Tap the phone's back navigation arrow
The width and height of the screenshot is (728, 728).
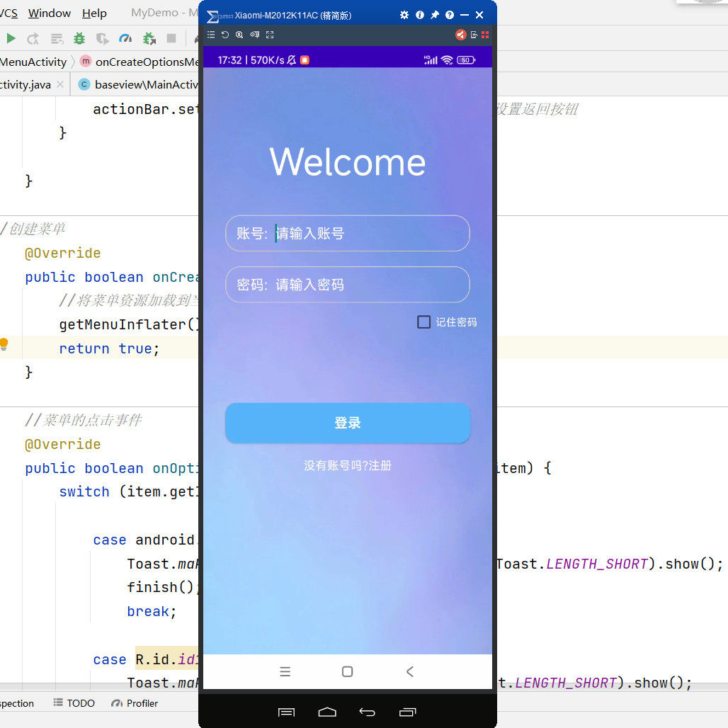409,671
